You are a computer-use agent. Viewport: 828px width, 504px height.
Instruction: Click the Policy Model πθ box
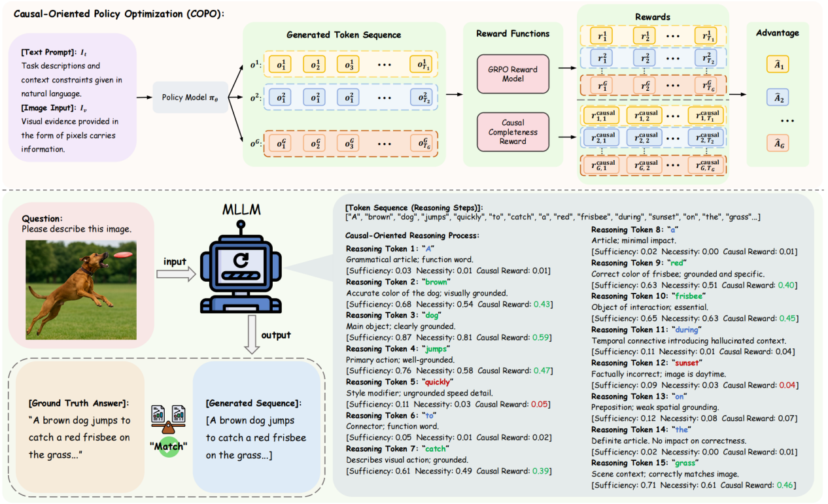184,97
